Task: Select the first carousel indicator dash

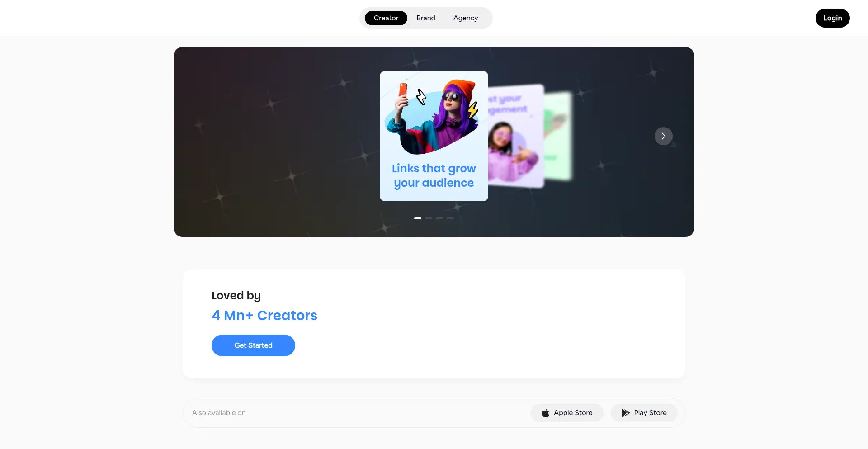Action: coord(418,218)
